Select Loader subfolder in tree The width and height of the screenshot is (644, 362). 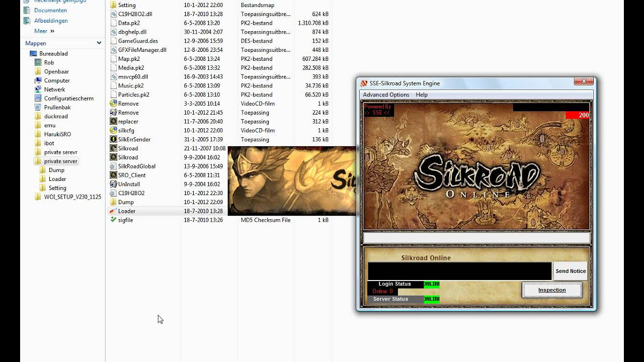click(x=57, y=179)
